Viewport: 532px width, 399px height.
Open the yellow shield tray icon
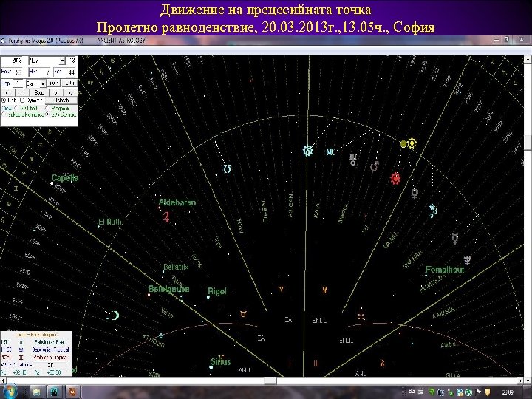coord(488,392)
